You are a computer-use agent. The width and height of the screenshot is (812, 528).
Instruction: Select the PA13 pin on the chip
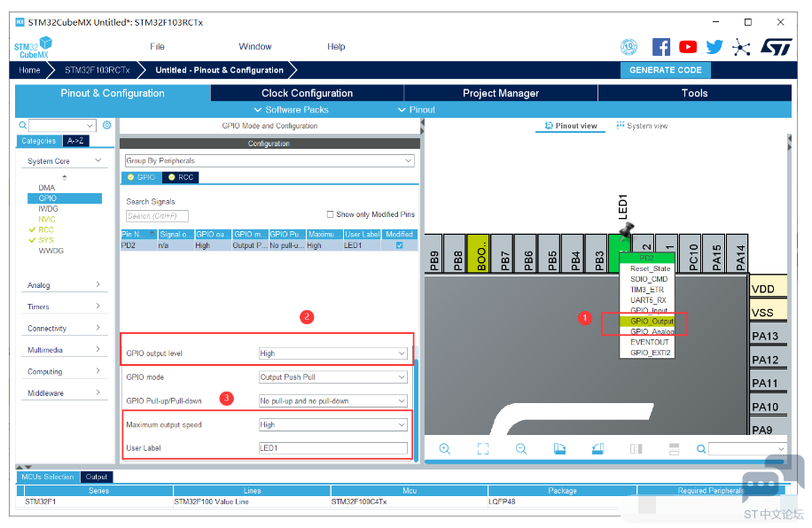[x=768, y=336]
